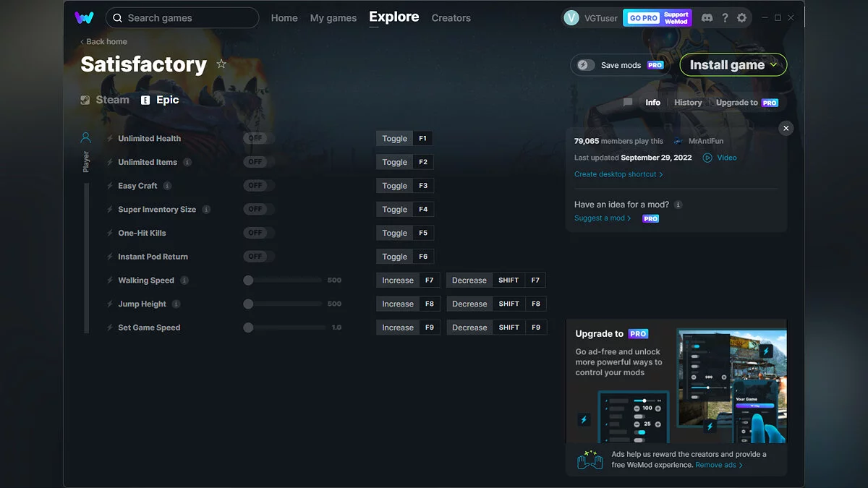Click the Walking Speed slider handle

tap(248, 281)
